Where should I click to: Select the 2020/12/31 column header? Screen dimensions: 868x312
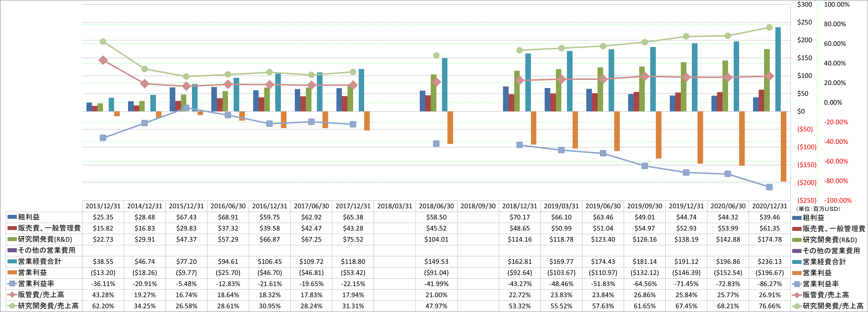[770, 206]
